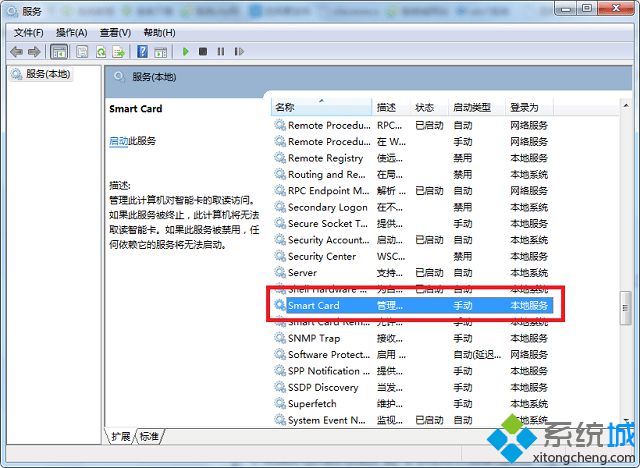Screen dimensions: 640x468
Task: Click the Export List toolbar icon
Action: pyautogui.click(x=119, y=52)
